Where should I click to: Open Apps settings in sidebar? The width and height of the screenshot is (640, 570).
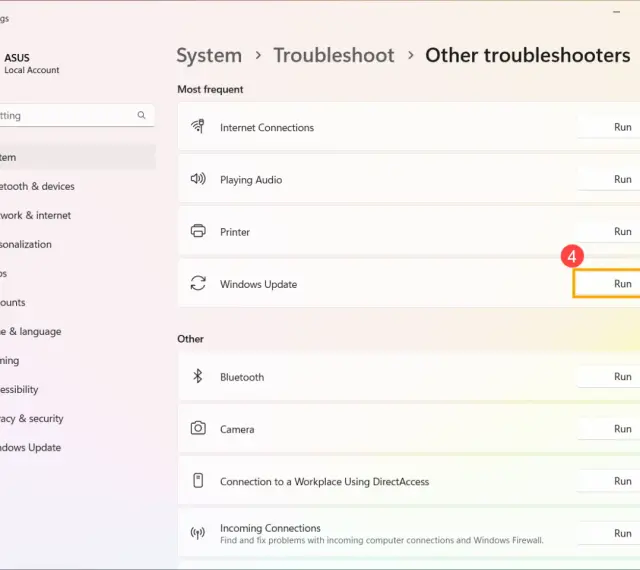(3, 273)
